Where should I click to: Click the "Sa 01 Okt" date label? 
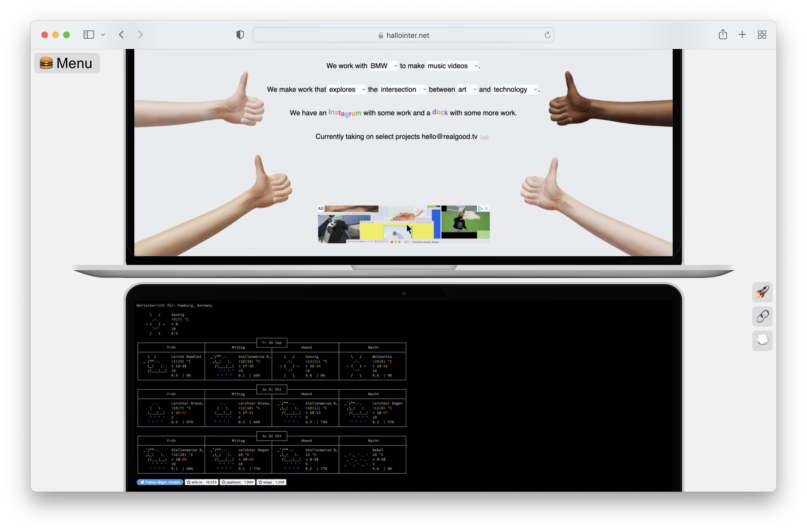click(272, 390)
